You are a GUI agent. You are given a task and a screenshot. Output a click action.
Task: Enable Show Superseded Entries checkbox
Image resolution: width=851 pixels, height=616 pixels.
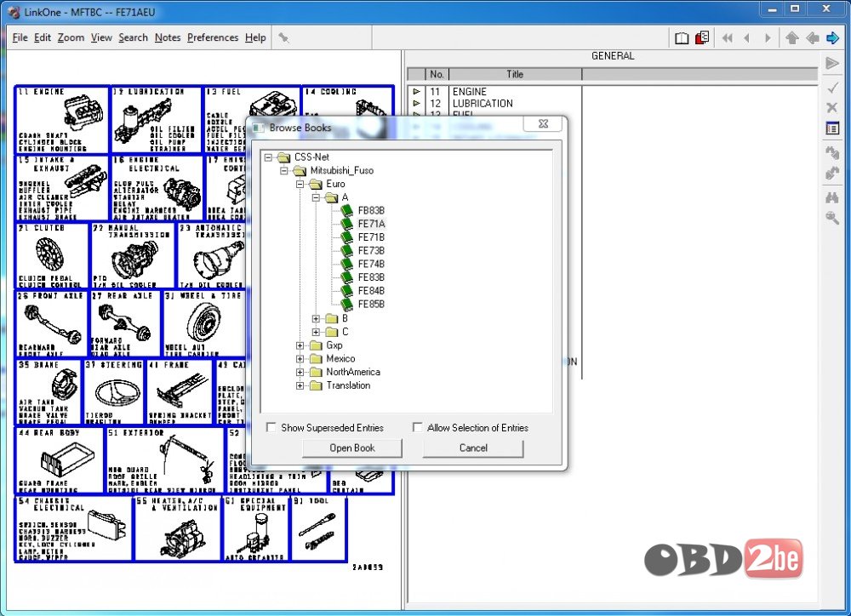(271, 428)
